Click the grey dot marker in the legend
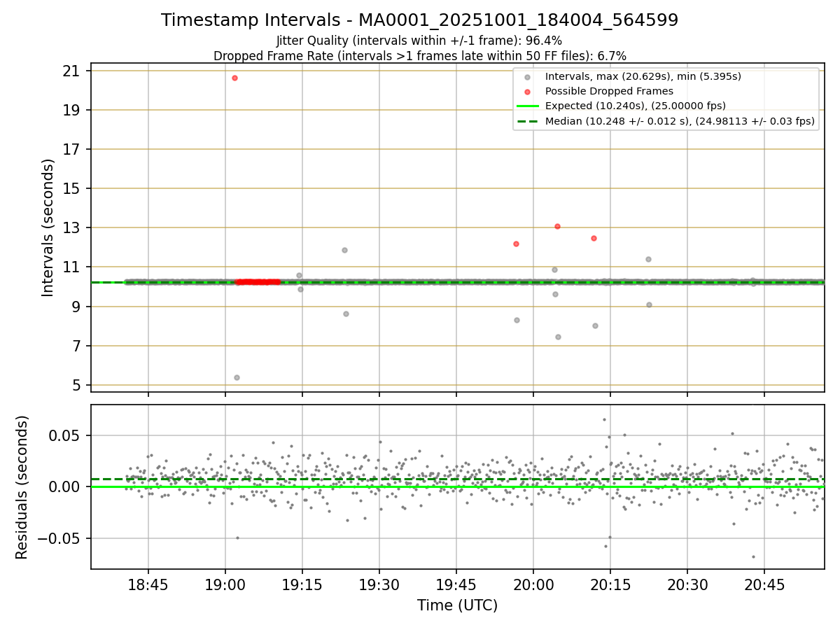Image resolution: width=840 pixels, height=630 pixels. [x=528, y=77]
